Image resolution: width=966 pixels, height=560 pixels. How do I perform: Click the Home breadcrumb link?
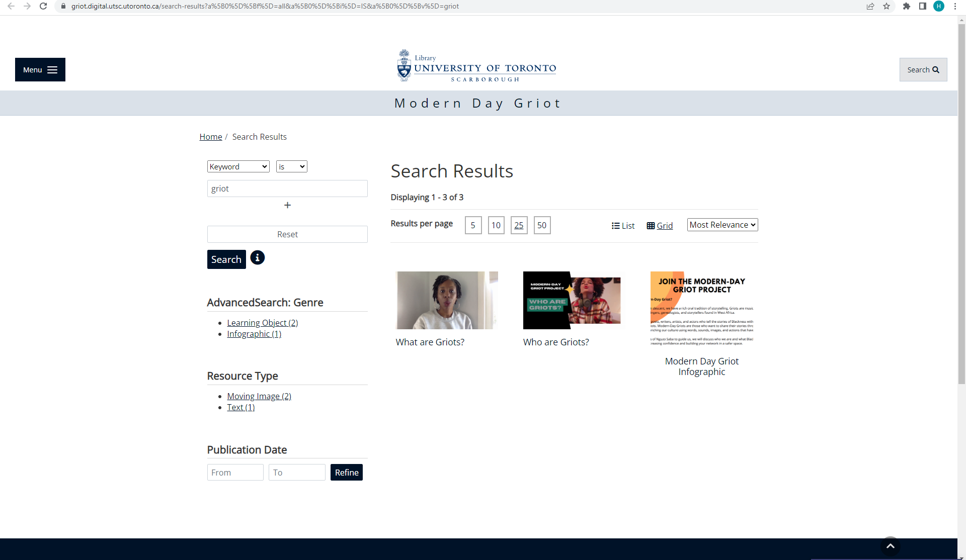click(x=211, y=137)
